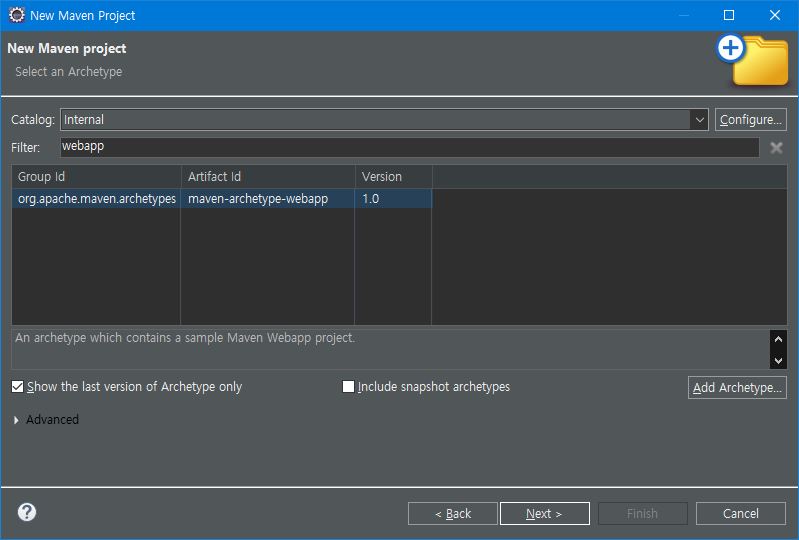This screenshot has width=799, height=540.
Task: Click the archetype description text
Action: pyautogui.click(x=185, y=338)
